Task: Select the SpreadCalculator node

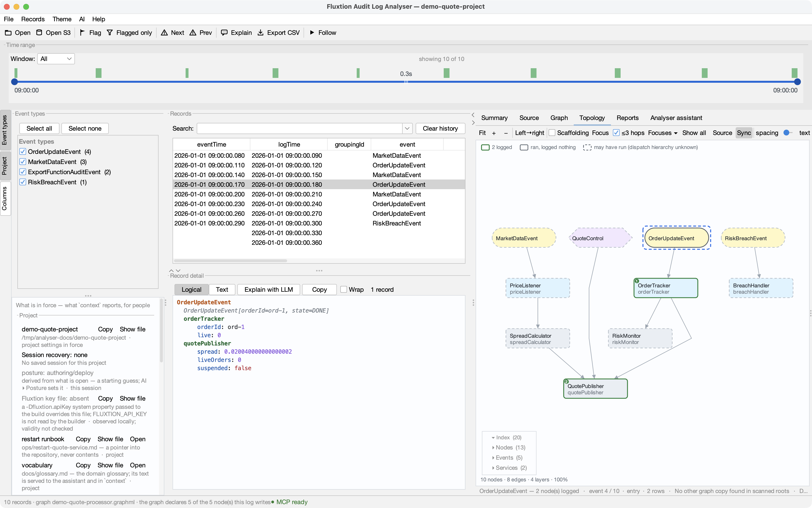Action: [x=537, y=339]
